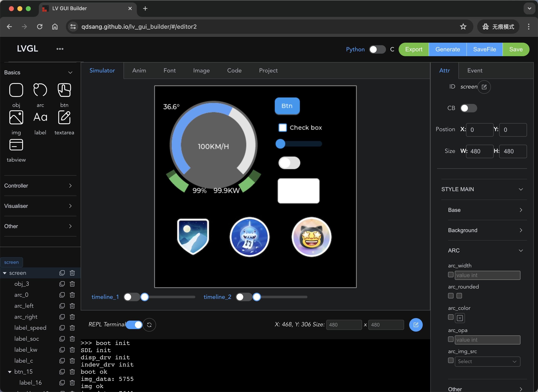
Task: Collapse the btn_15 tree node
Action: pos(10,372)
